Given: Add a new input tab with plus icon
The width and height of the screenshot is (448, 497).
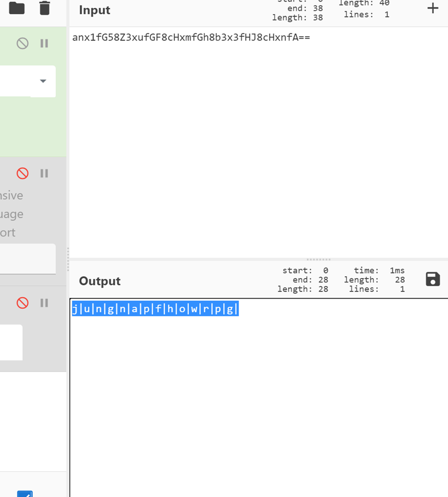Looking at the screenshot, I should [x=433, y=8].
